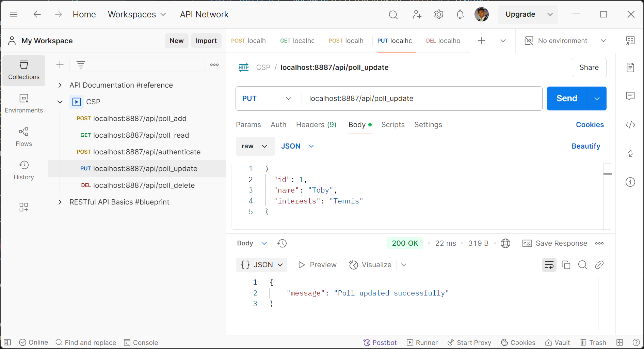The height and width of the screenshot is (349, 644).
Task: Copy the response body
Action: tap(566, 265)
